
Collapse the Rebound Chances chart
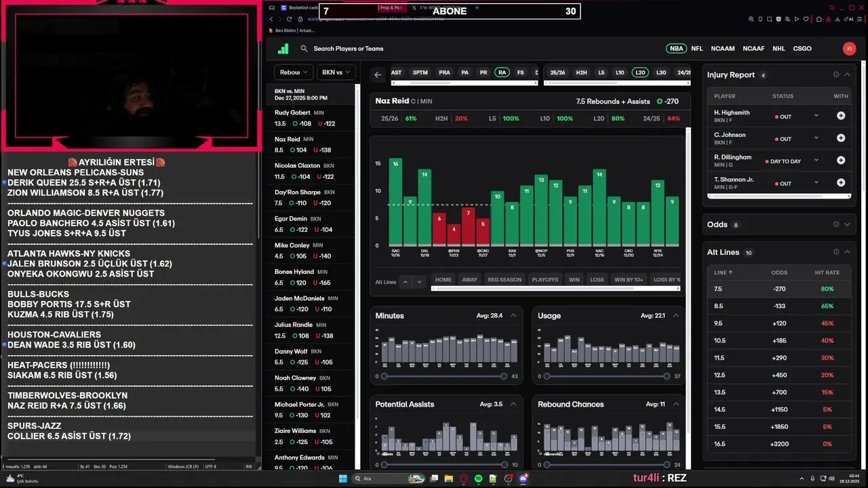(676, 405)
